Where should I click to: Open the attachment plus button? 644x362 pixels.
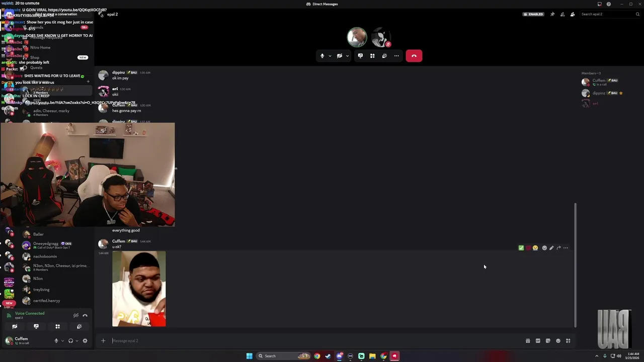click(103, 341)
